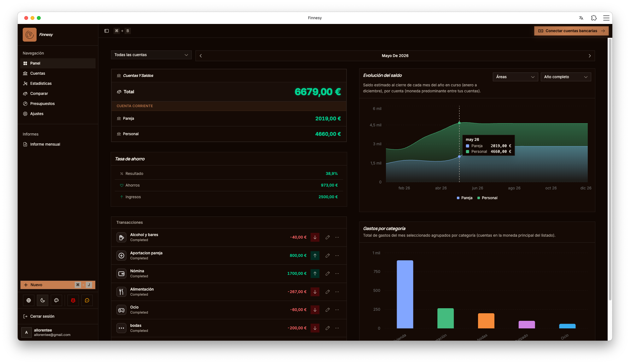Open Comparar in navigation
The height and width of the screenshot is (364, 630).
(58, 94)
